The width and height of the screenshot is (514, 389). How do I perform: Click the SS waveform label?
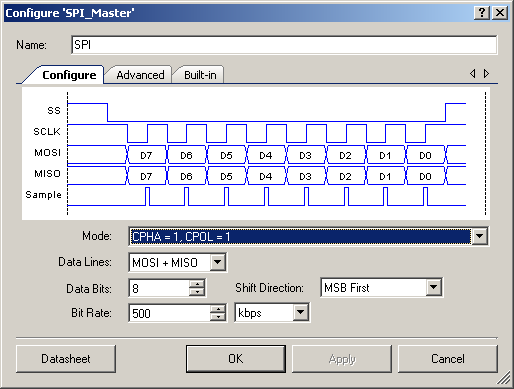(54, 111)
